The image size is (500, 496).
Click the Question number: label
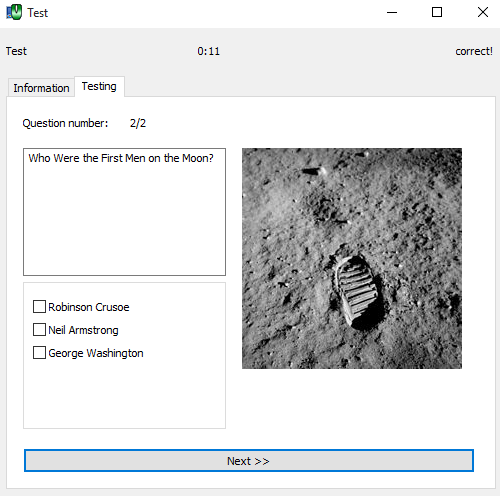point(65,123)
